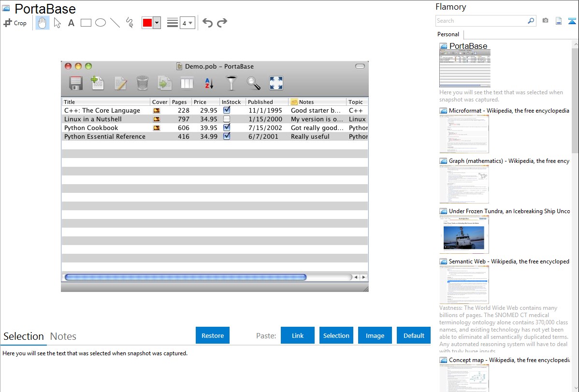The image size is (579, 392).
Task: Open the line width dropdown showing 4
Action: [187, 23]
